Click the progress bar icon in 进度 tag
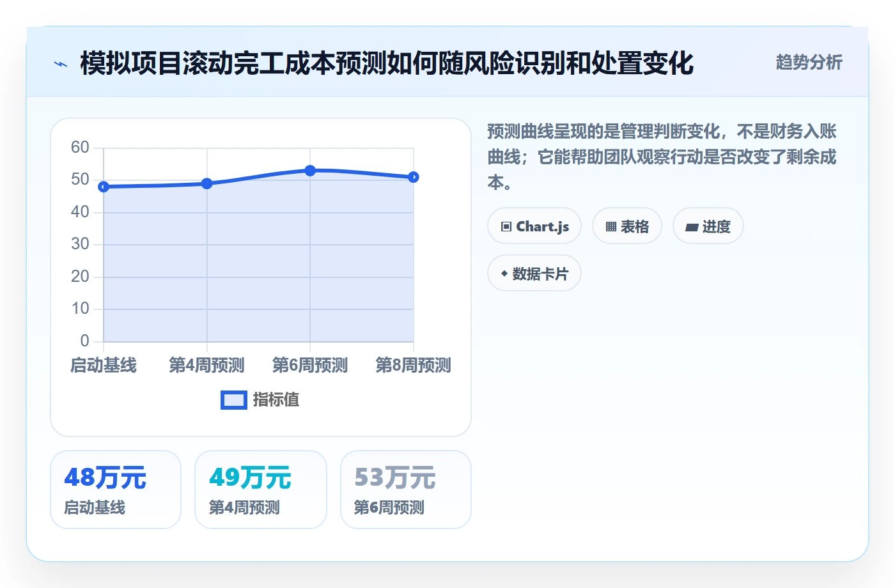895x588 pixels. coord(692,227)
